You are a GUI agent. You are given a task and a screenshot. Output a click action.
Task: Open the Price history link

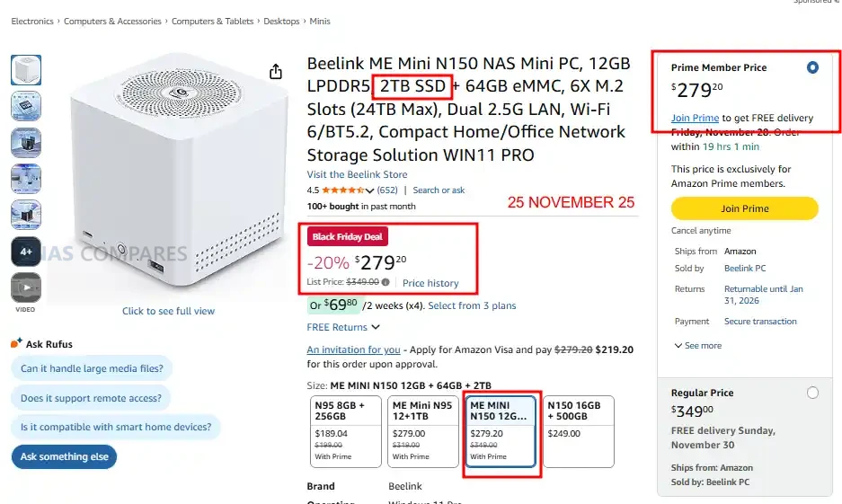430,283
